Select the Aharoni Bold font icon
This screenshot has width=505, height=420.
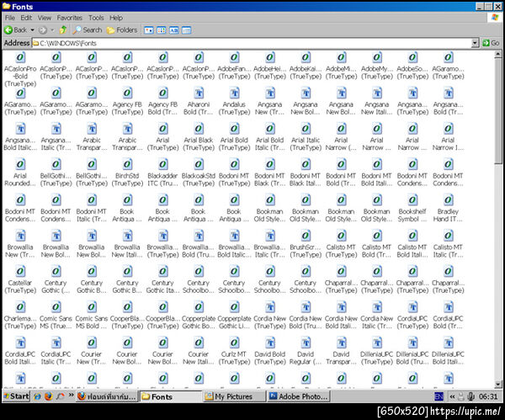click(x=199, y=93)
